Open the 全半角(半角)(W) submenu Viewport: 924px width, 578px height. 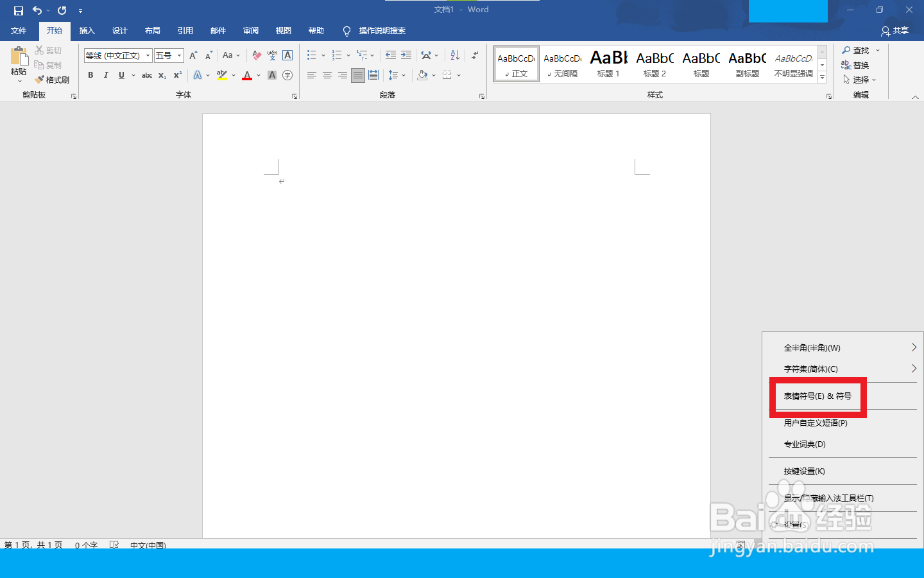tap(843, 347)
